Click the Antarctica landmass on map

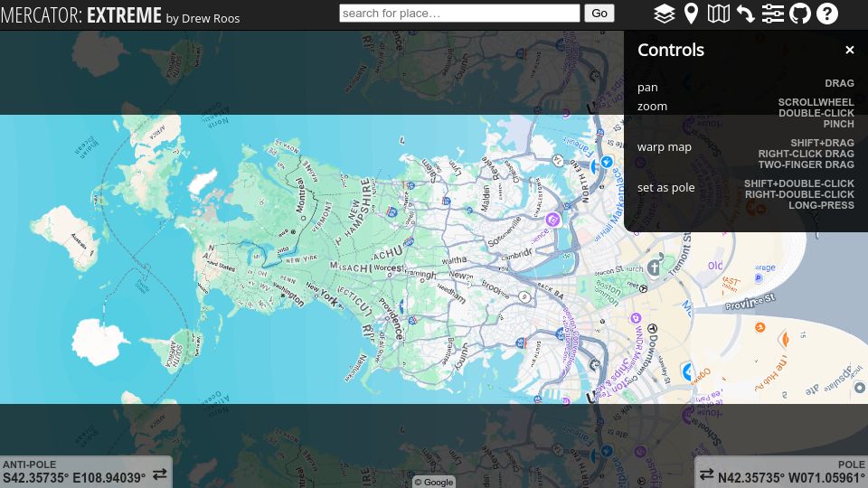[100, 342]
